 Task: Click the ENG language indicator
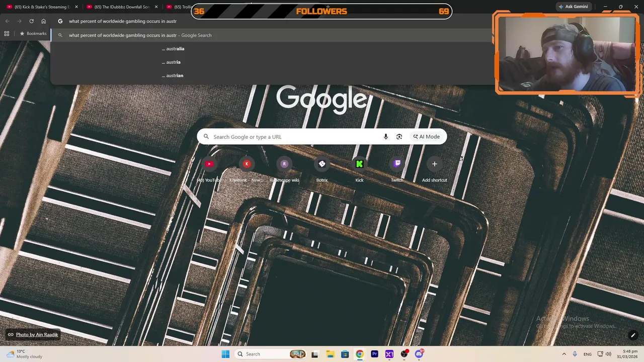click(x=587, y=354)
